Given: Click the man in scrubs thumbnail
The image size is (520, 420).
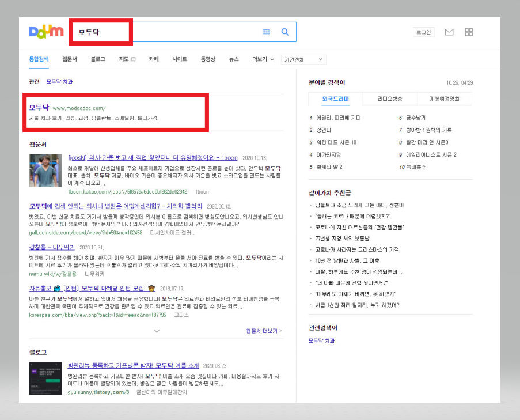Looking at the screenshot, I should point(45,171).
